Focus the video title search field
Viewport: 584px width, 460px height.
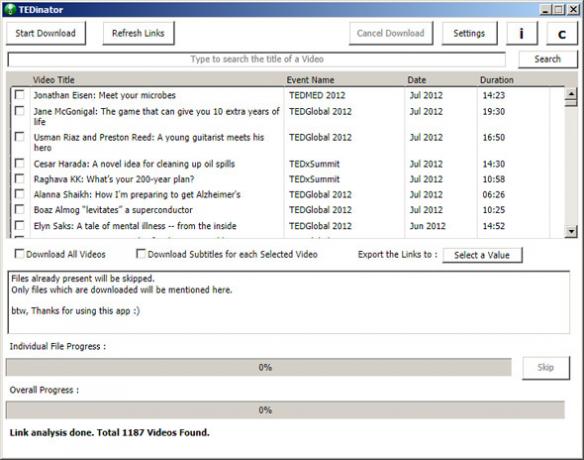[257, 59]
